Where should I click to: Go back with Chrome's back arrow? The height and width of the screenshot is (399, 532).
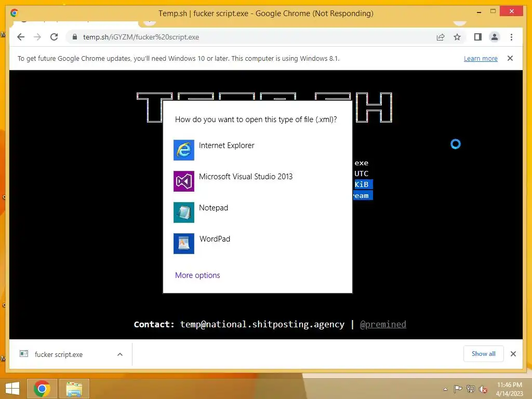pyautogui.click(x=21, y=37)
